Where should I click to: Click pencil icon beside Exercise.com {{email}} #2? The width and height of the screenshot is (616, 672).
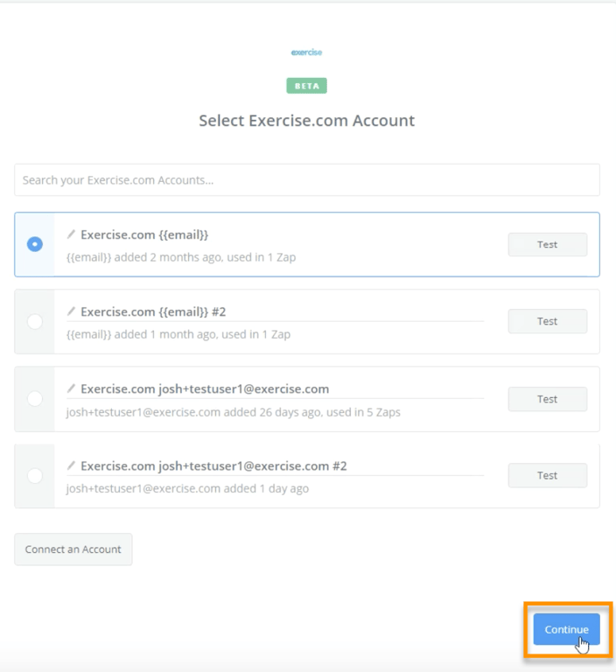[72, 311]
